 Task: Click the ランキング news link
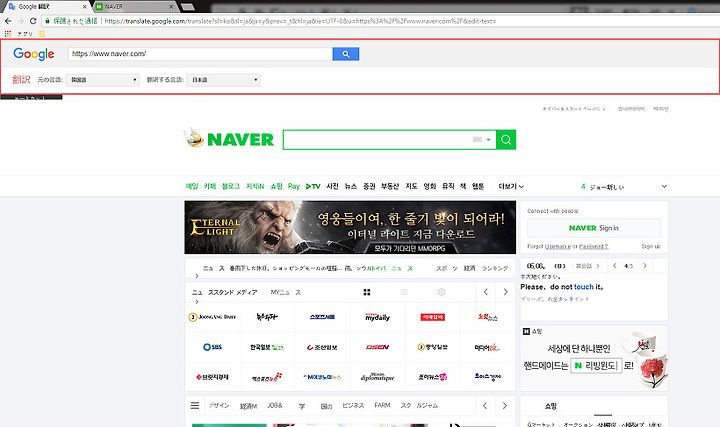[495, 268]
